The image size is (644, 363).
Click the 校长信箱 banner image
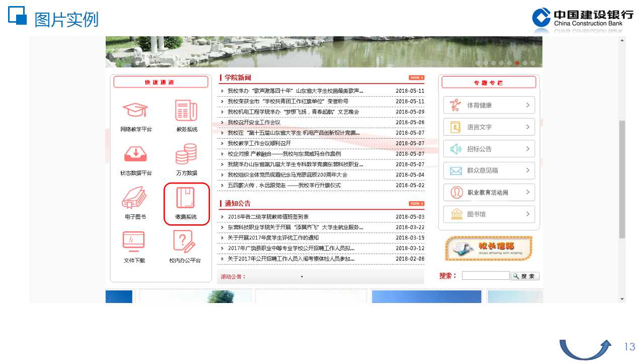488,248
